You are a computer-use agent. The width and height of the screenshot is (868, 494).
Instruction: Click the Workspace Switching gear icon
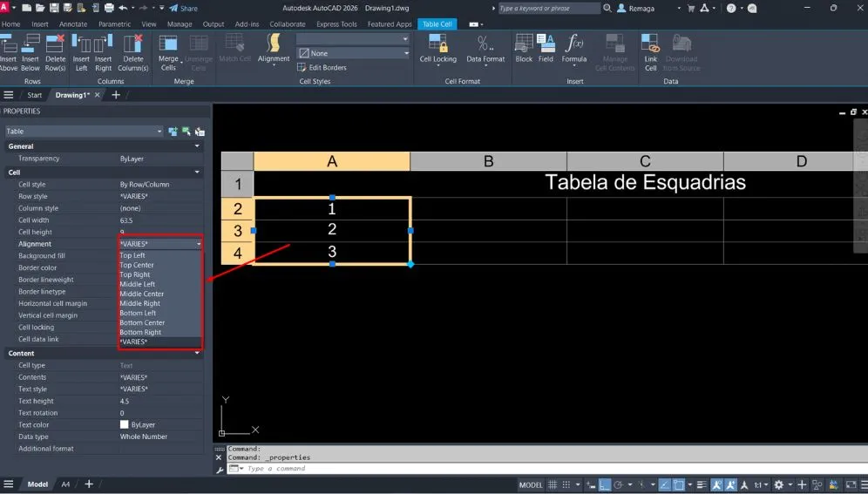click(779, 485)
